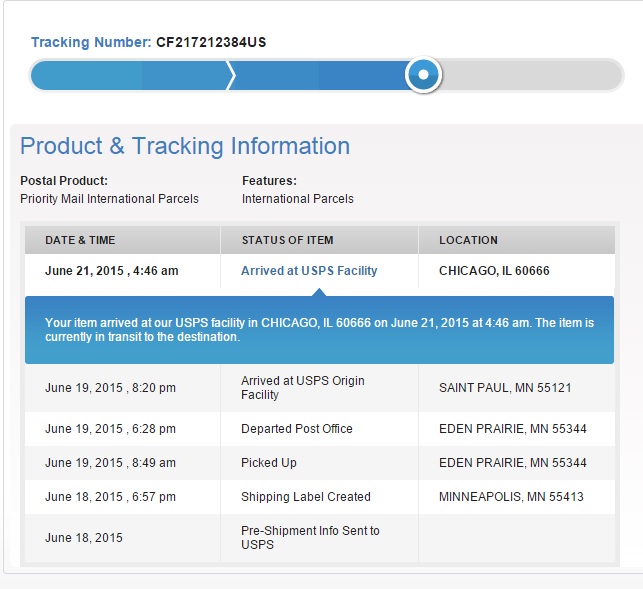Viewport: 643px width, 589px height.
Task: Click the white chevron arrow in progress bar
Action: pos(230,75)
